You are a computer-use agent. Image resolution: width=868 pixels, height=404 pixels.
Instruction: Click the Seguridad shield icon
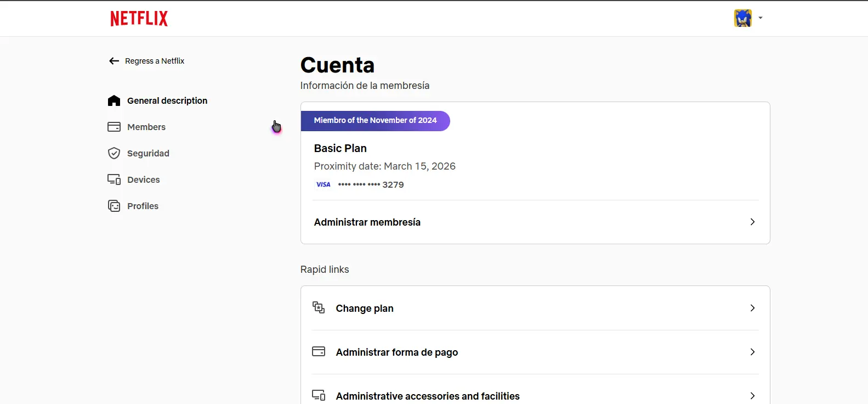point(114,153)
